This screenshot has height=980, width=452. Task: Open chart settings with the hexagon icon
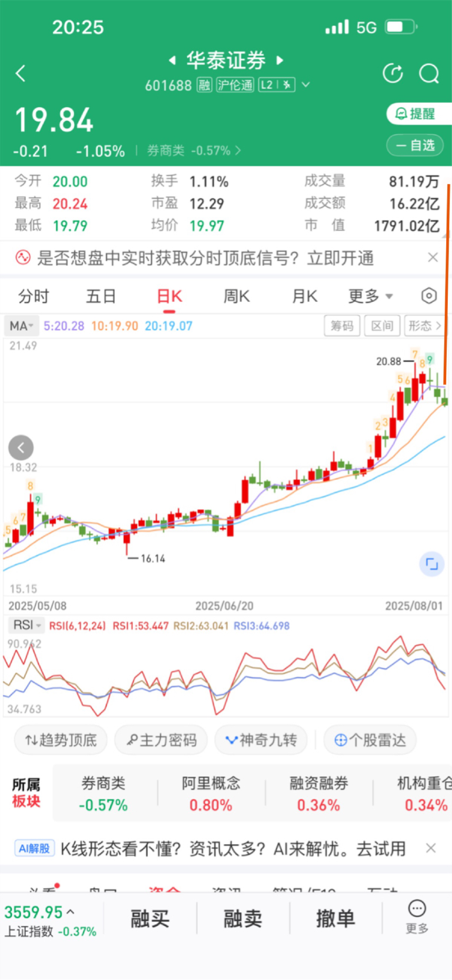(x=429, y=295)
